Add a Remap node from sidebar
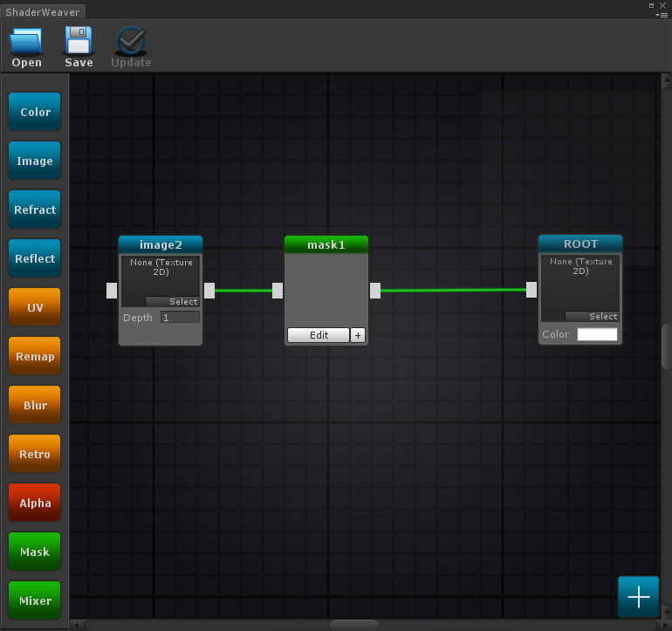Image resolution: width=672 pixels, height=631 pixels. (35, 356)
